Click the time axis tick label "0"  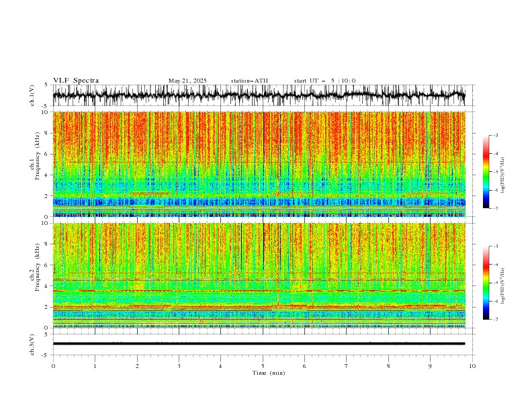(x=53, y=366)
